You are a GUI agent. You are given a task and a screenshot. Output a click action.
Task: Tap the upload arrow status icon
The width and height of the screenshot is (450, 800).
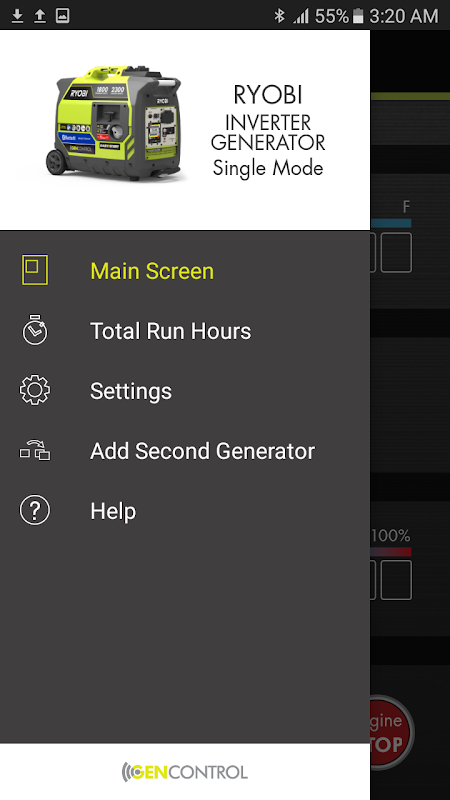point(40,16)
